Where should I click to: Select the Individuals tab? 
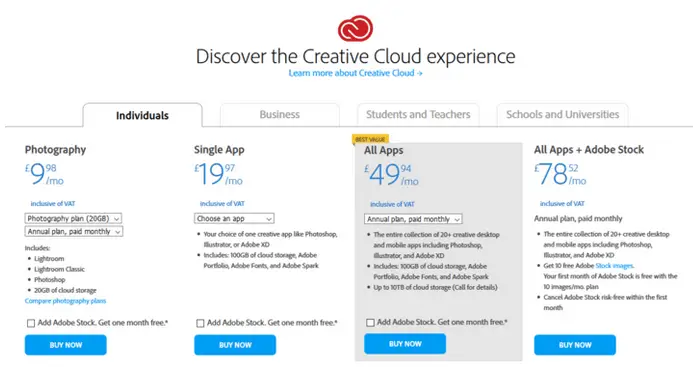point(142,115)
